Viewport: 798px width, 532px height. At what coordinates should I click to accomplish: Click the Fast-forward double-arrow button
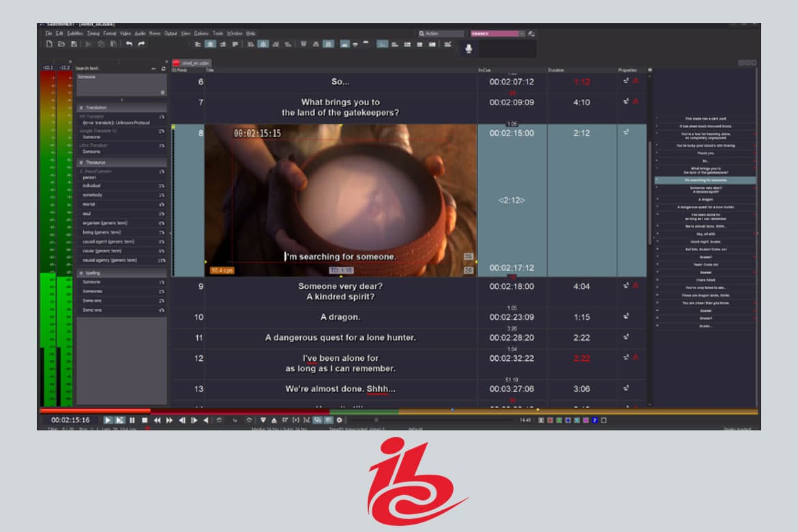click(x=169, y=421)
